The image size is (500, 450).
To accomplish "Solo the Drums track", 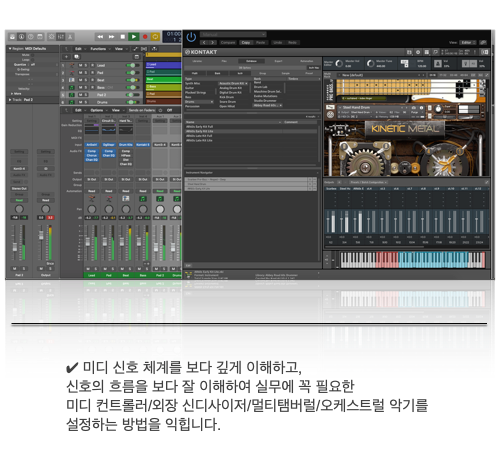I will click(86, 102).
